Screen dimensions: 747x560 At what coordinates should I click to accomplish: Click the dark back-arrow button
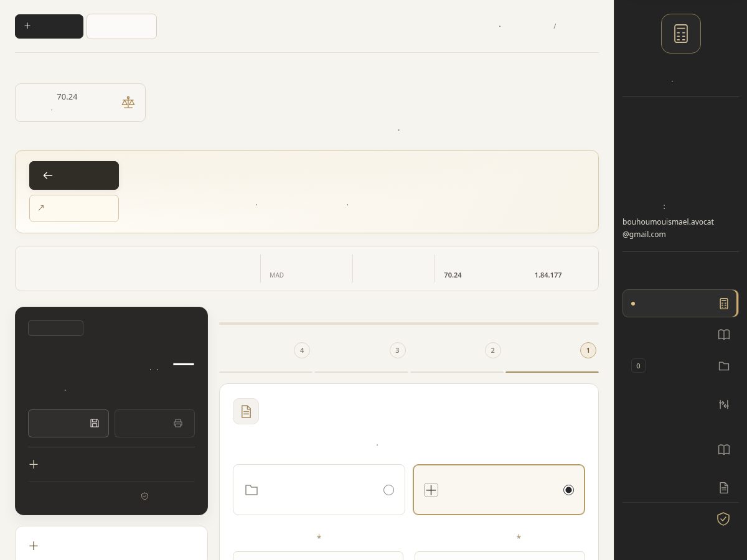click(x=74, y=175)
